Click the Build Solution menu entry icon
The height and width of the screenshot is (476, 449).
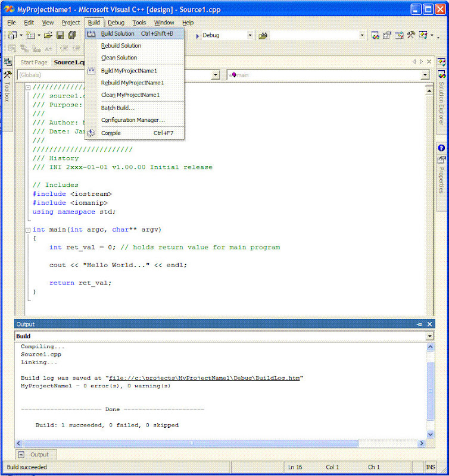(x=91, y=34)
